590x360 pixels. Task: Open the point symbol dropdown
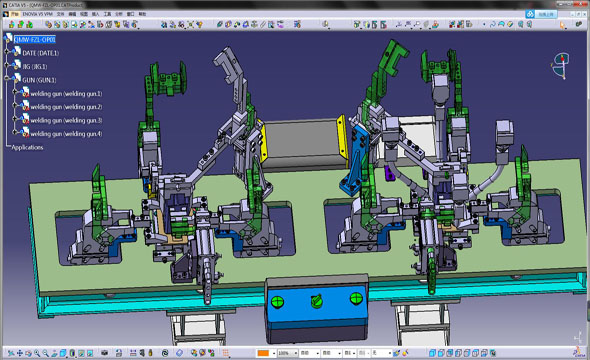(x=354, y=353)
